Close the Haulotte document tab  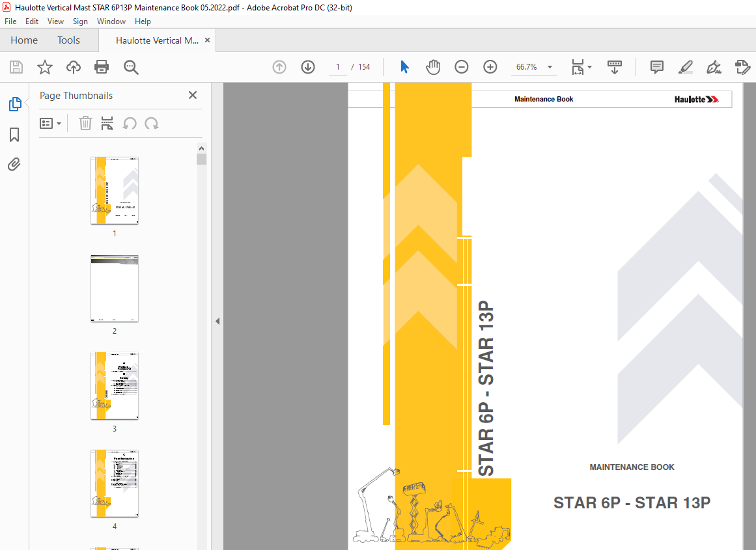[207, 40]
